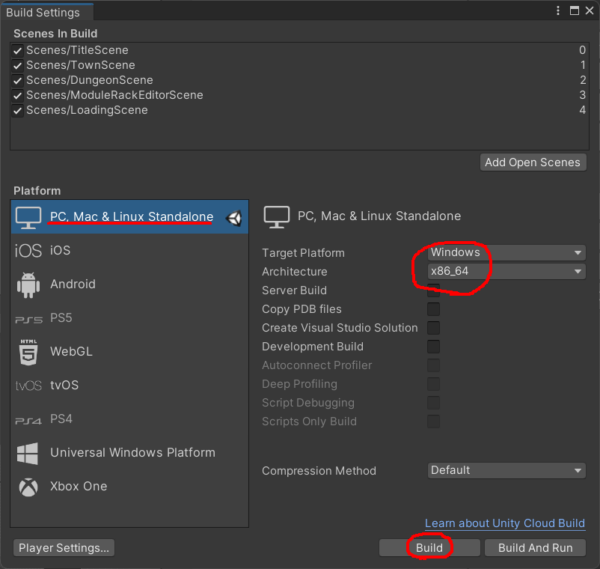Select the Scenes/TownScene row text

(x=81, y=65)
